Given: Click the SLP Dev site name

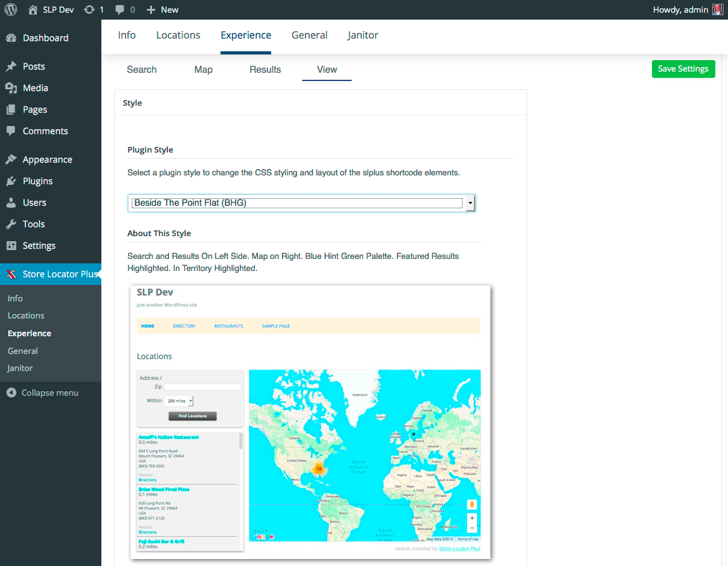Looking at the screenshot, I should [x=58, y=9].
